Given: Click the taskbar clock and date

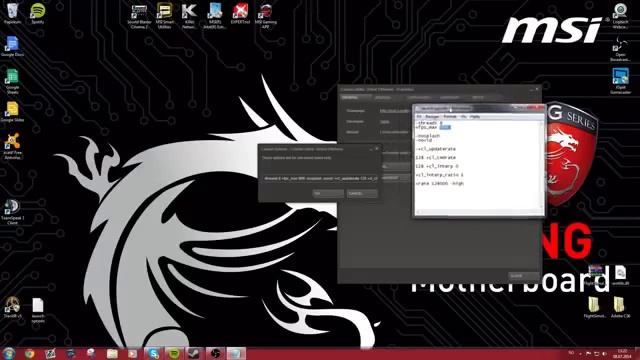Looking at the screenshot, I should [622, 353].
